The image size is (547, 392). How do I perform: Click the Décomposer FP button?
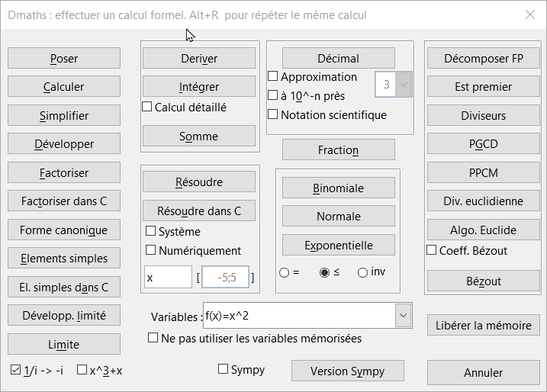point(483,59)
